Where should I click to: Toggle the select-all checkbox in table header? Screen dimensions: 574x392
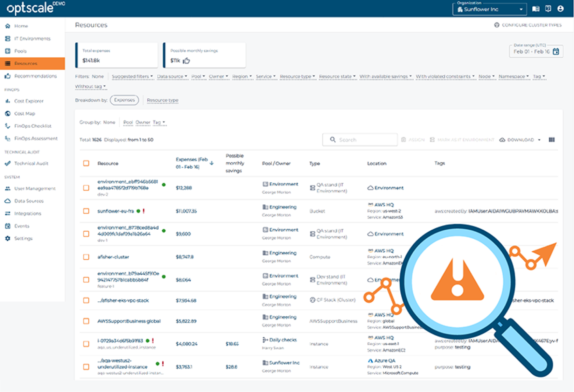click(x=86, y=163)
